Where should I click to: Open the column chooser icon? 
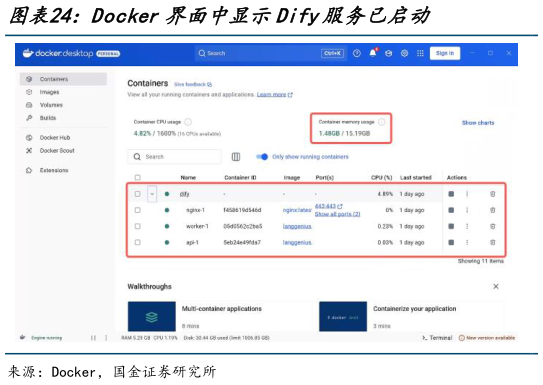click(236, 157)
